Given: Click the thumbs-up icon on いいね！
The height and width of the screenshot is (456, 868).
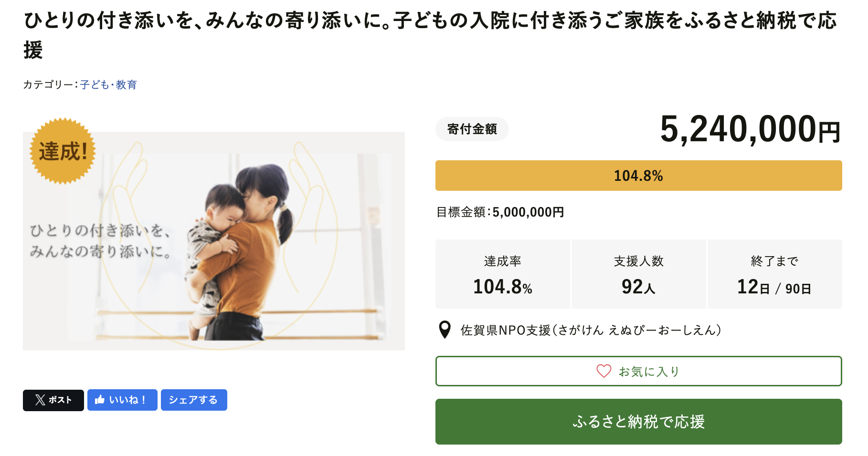Looking at the screenshot, I should [x=100, y=400].
